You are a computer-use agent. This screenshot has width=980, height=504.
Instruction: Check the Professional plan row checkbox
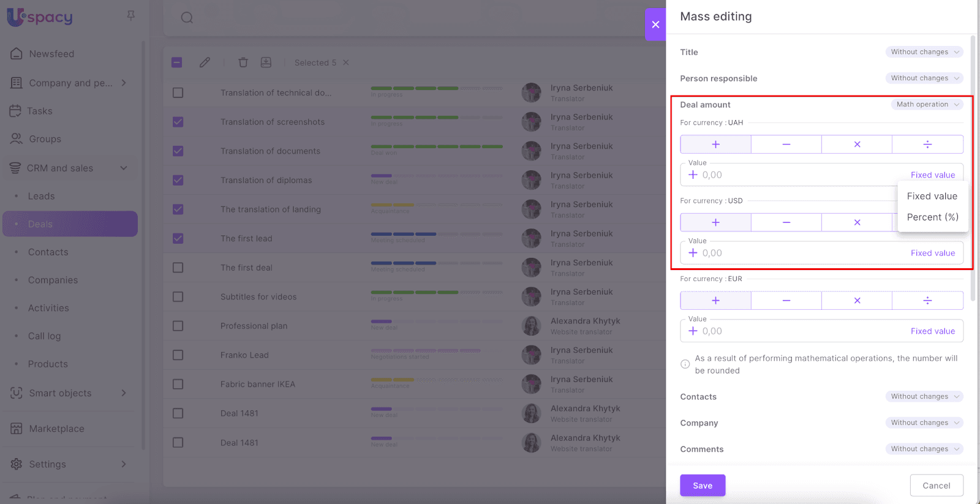(x=178, y=326)
